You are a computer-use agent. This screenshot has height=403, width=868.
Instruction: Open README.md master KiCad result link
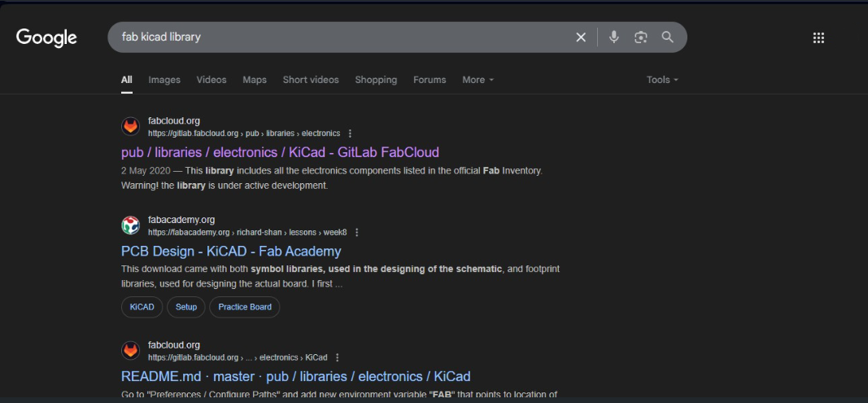point(295,376)
